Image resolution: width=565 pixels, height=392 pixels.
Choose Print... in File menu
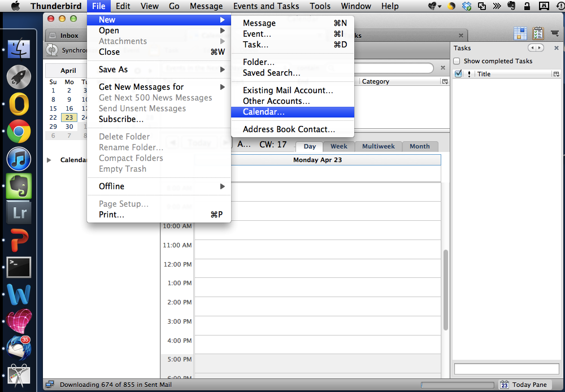[159, 215]
